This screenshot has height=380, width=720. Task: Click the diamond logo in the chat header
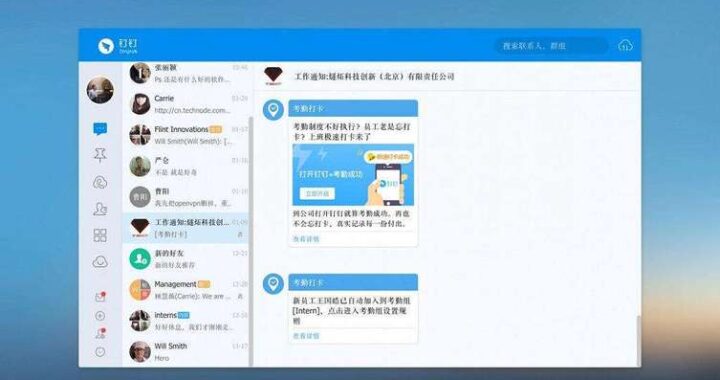coord(274,76)
